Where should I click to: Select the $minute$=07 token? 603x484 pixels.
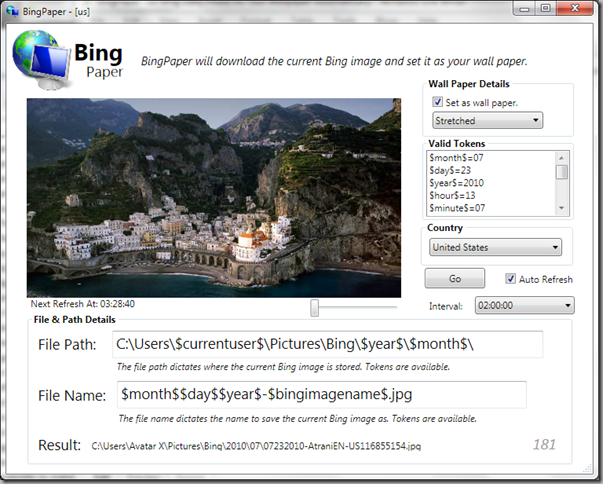pyautogui.click(x=457, y=208)
